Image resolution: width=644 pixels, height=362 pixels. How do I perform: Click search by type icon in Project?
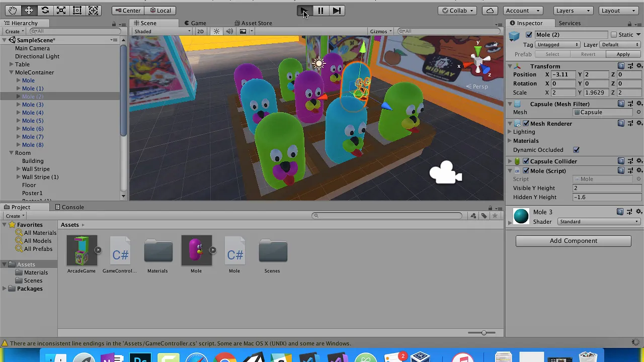tap(473, 216)
